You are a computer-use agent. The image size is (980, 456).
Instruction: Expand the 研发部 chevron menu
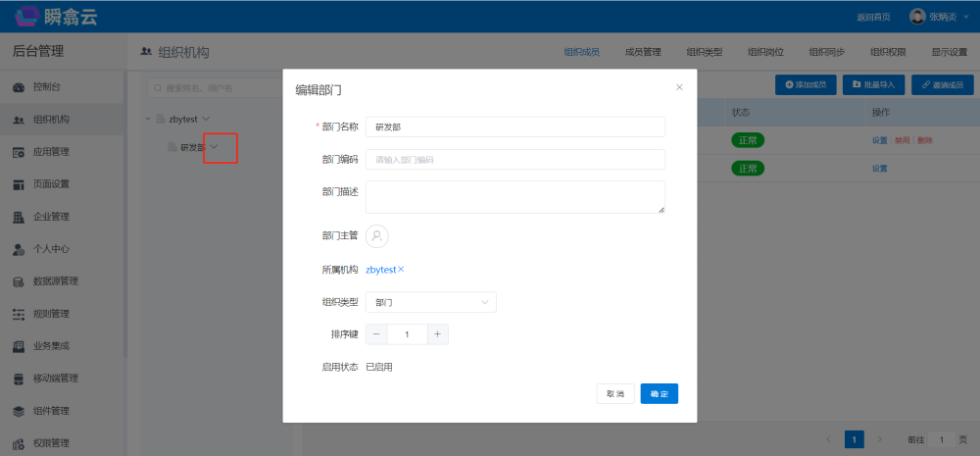tap(215, 147)
